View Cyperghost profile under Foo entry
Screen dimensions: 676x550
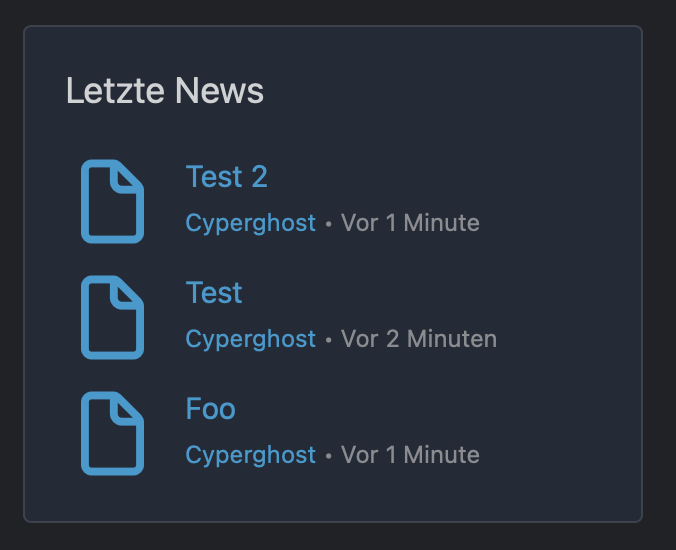pyautogui.click(x=250, y=455)
